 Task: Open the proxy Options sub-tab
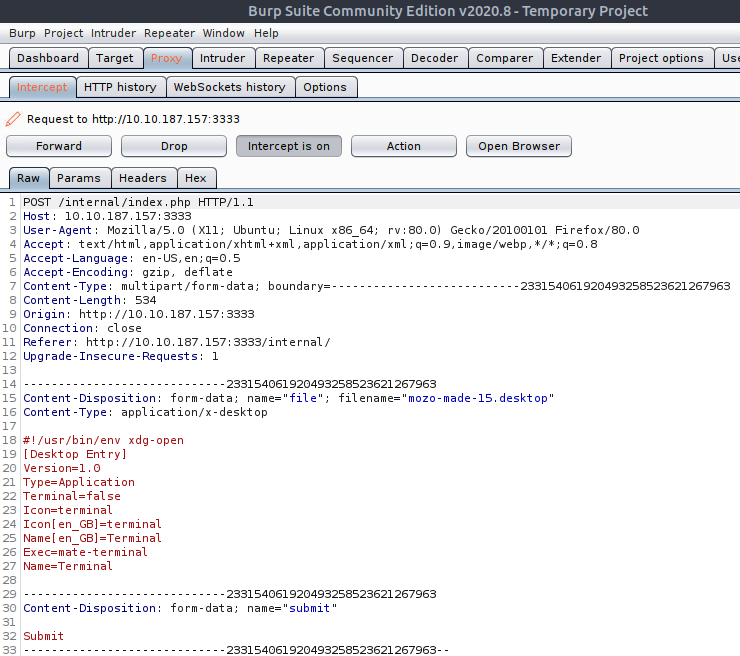(325, 87)
